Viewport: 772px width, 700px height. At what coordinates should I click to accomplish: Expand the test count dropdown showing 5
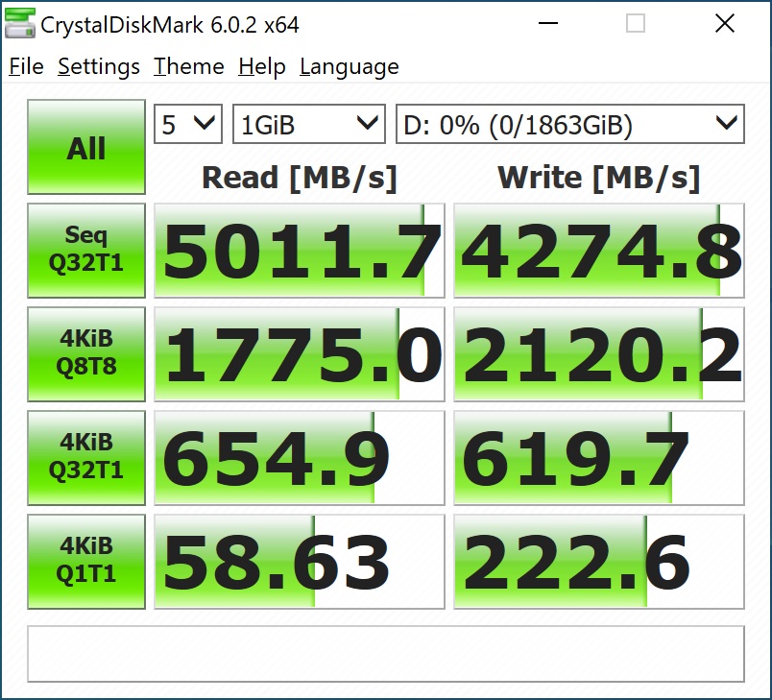pyautogui.click(x=188, y=124)
